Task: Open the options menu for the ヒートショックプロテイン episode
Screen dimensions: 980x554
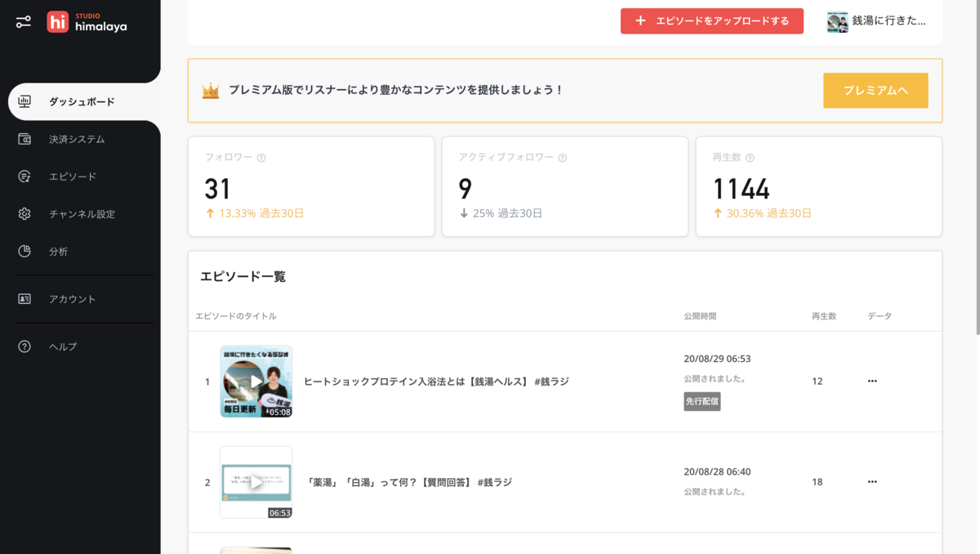Action: coord(873,381)
